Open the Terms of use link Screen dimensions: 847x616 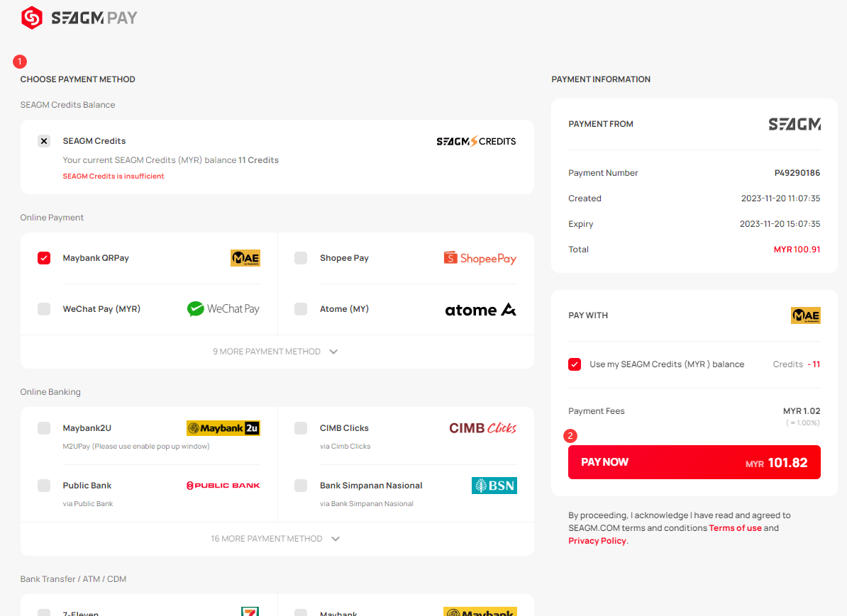735,528
